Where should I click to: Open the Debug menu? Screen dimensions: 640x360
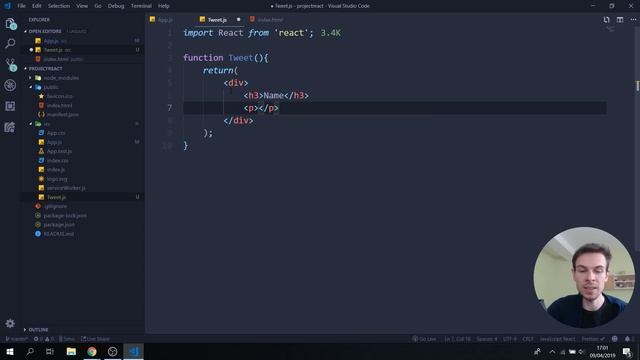116,6
